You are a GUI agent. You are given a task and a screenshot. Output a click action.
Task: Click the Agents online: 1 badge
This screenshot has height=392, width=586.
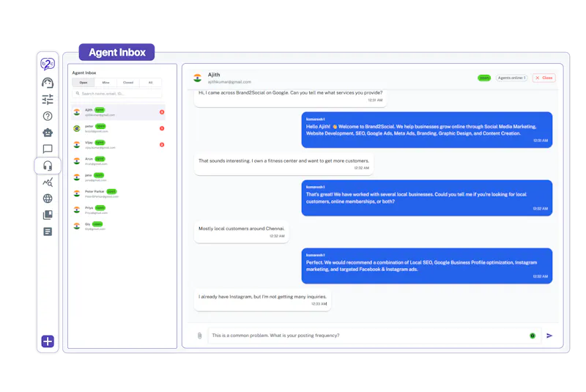click(x=511, y=78)
